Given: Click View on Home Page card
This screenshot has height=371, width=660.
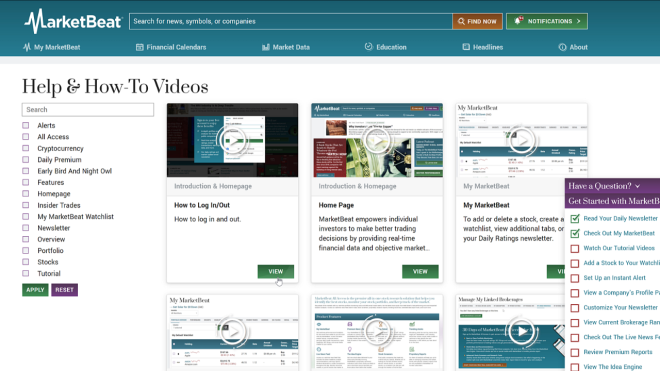Looking at the screenshot, I should [420, 272].
